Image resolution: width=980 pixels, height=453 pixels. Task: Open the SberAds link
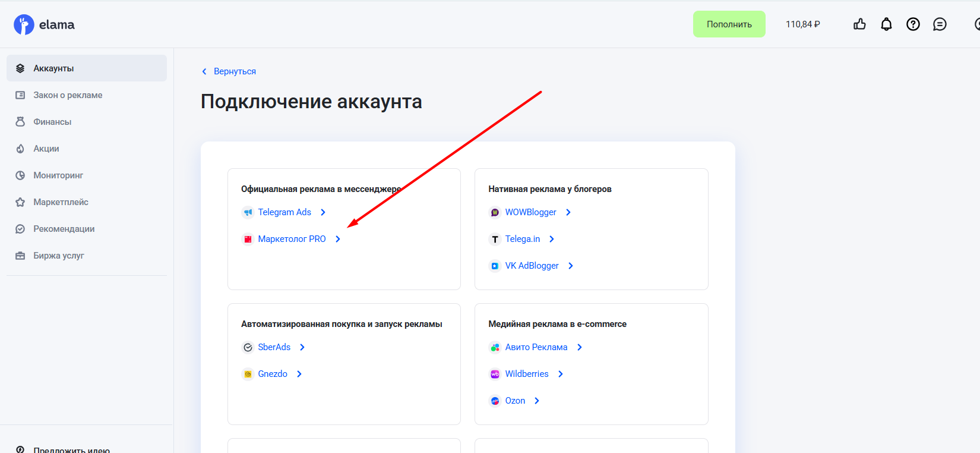click(x=274, y=347)
